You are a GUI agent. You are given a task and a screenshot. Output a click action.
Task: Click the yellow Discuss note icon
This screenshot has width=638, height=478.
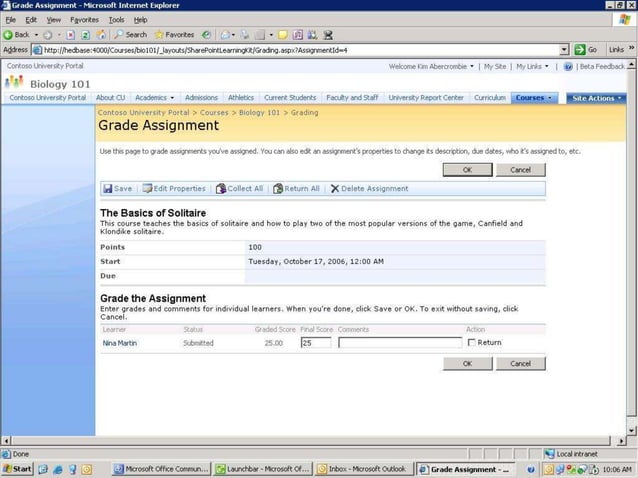coord(282,35)
